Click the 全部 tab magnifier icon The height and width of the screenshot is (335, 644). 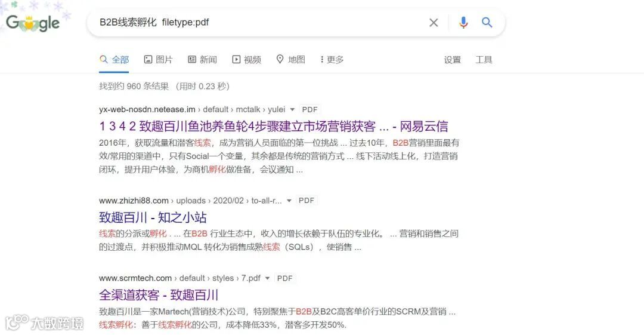pyautogui.click(x=104, y=59)
